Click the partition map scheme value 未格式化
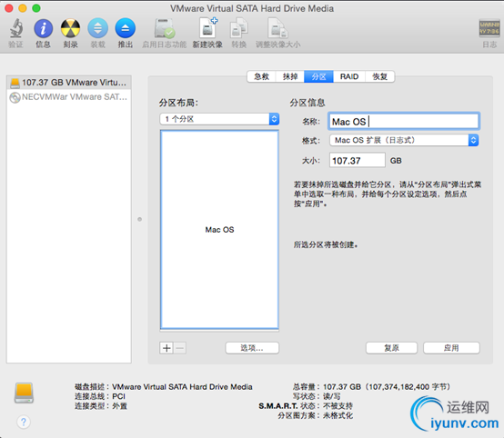The width and height of the screenshot is (504, 438). tap(338, 415)
